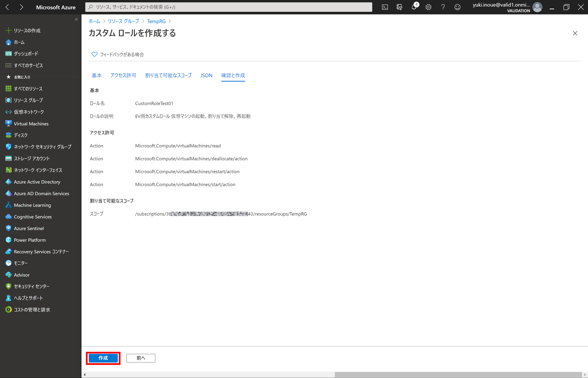Switch to the 基本 tab
Image resolution: width=588 pixels, height=378 pixels.
coord(97,75)
